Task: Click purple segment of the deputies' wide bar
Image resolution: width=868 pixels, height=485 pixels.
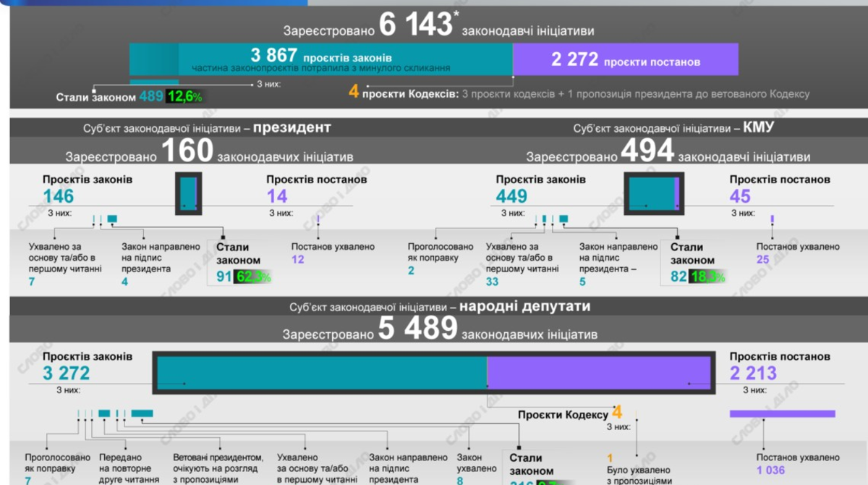Action: [x=598, y=373]
